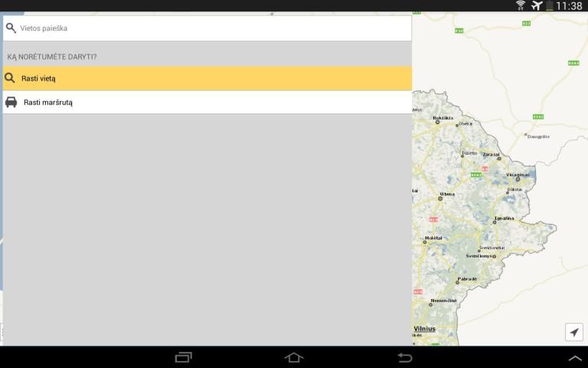Tap the Visaginas city marker

(x=518, y=179)
